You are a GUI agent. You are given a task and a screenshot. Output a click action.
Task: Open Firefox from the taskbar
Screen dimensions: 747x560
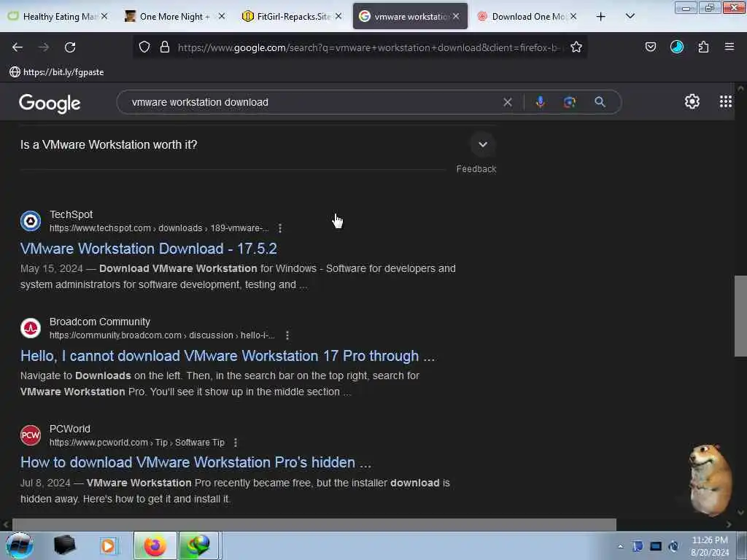[x=155, y=545]
